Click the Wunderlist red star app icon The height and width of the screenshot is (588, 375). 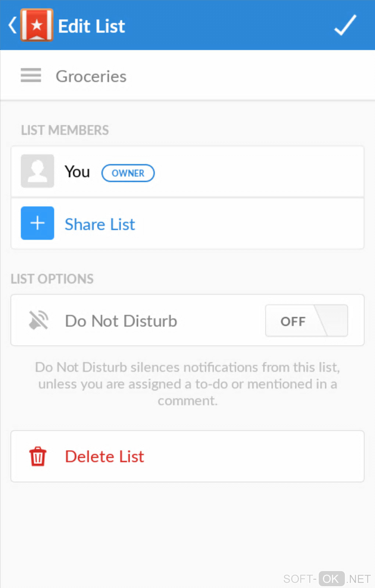point(37,25)
